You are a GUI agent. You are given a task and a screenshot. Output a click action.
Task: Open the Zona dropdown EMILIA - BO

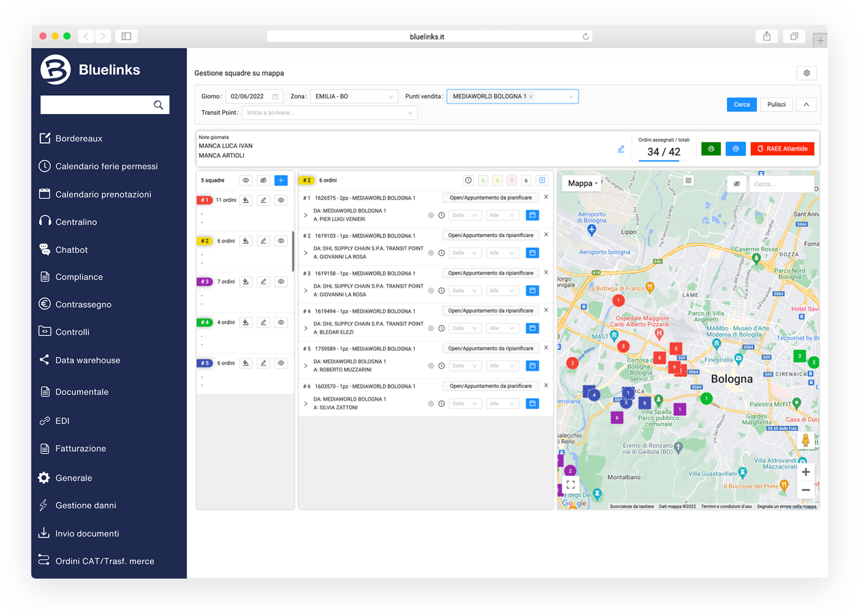[x=354, y=97]
